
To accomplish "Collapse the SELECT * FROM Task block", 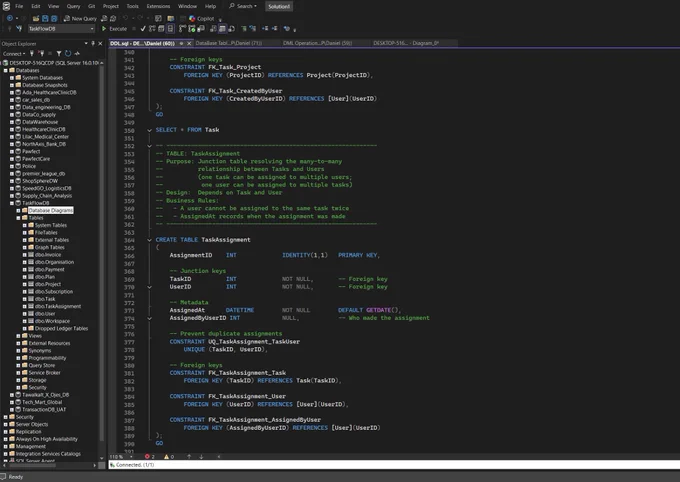I will (149, 130).
